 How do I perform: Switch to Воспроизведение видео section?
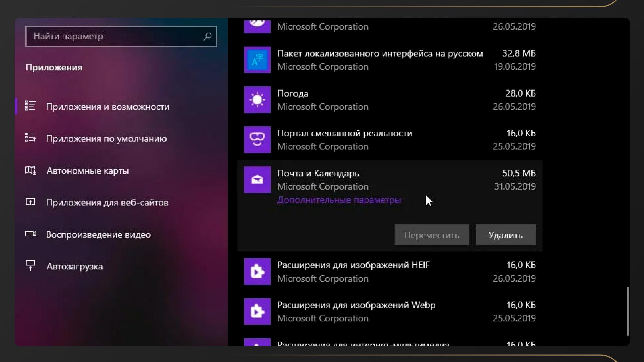coord(98,234)
